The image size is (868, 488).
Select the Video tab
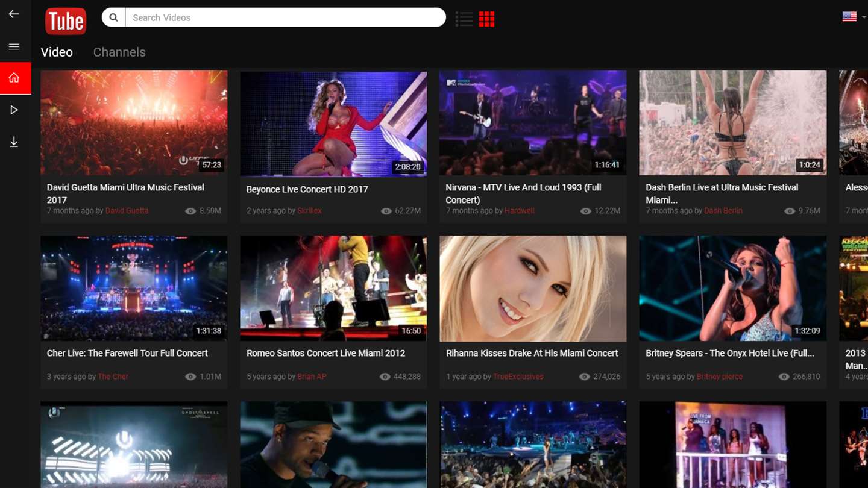click(57, 52)
